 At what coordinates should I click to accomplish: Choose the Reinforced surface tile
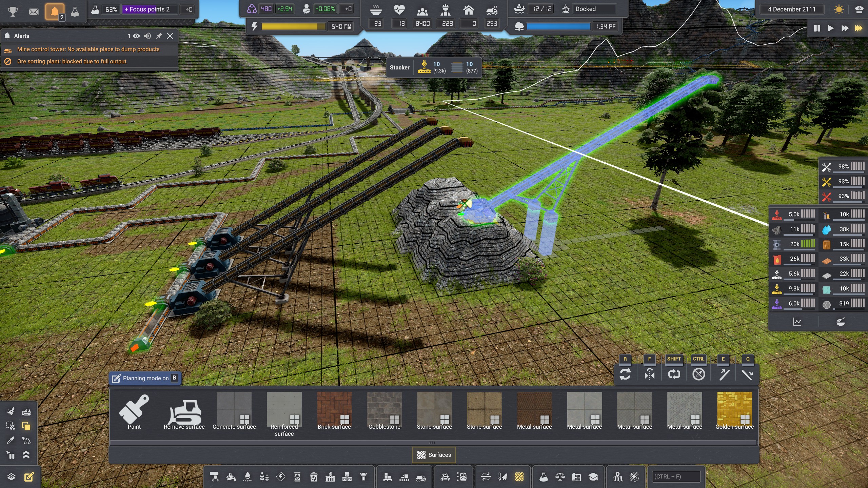point(284,414)
